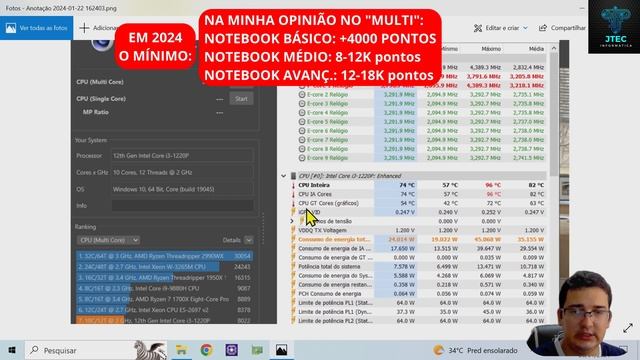The width and height of the screenshot is (640, 360).
Task: Select ranking row AMD Ryzen 7 1700X Eight-Core
Action: pos(164,299)
